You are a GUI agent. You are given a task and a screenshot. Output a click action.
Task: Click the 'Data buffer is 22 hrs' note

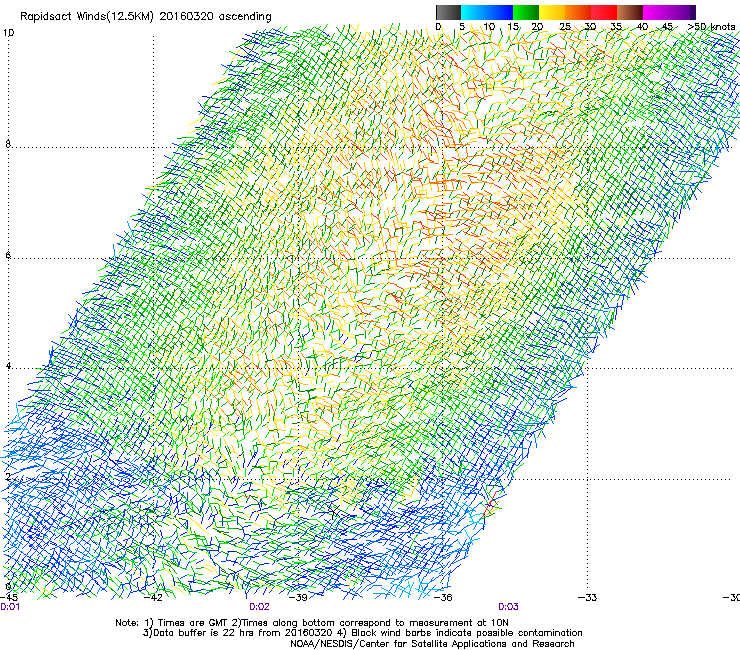(362, 633)
